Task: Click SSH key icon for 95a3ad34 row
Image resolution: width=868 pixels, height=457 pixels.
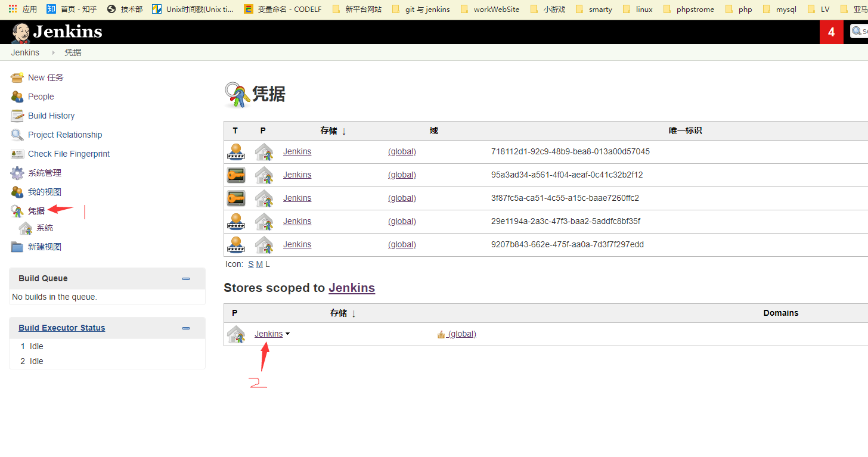Action: (x=236, y=175)
